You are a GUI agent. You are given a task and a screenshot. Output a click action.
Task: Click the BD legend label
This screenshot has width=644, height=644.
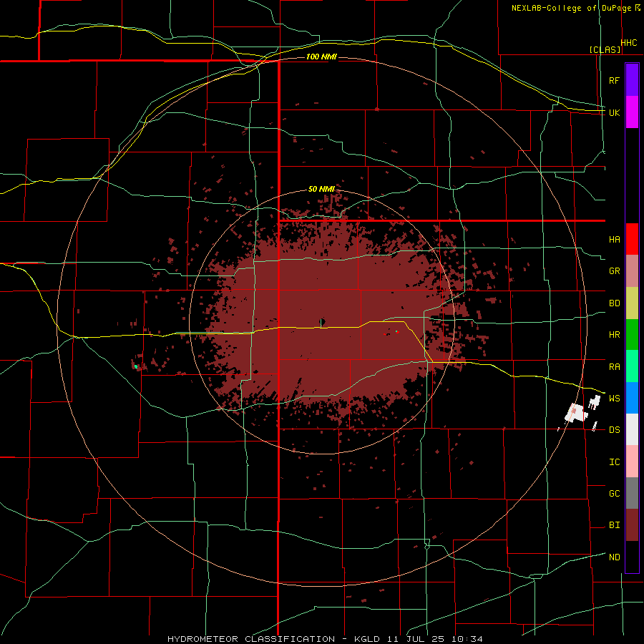[615, 303]
